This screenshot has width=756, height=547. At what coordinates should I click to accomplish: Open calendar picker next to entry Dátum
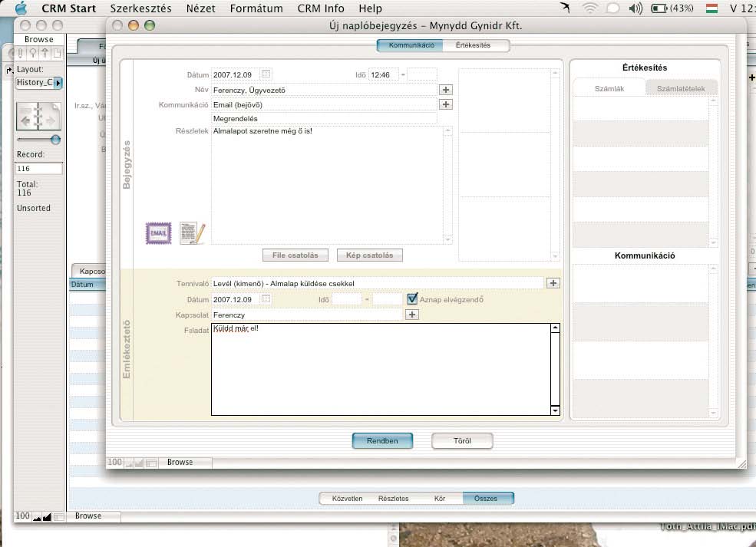pyautogui.click(x=266, y=74)
